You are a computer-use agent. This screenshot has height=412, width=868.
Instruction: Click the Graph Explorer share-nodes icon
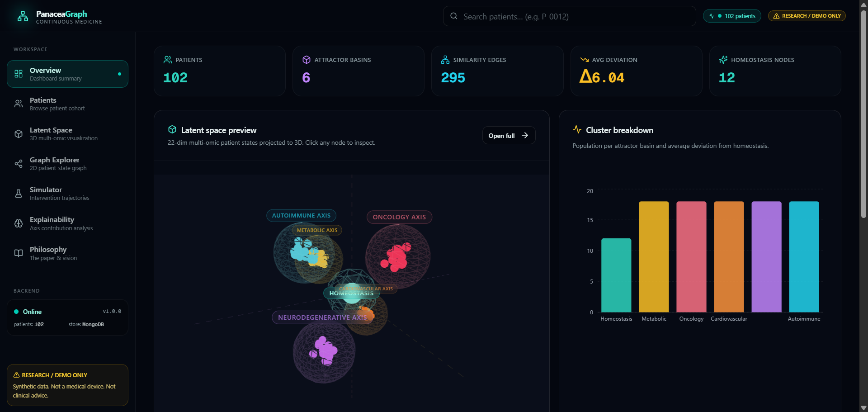19,164
